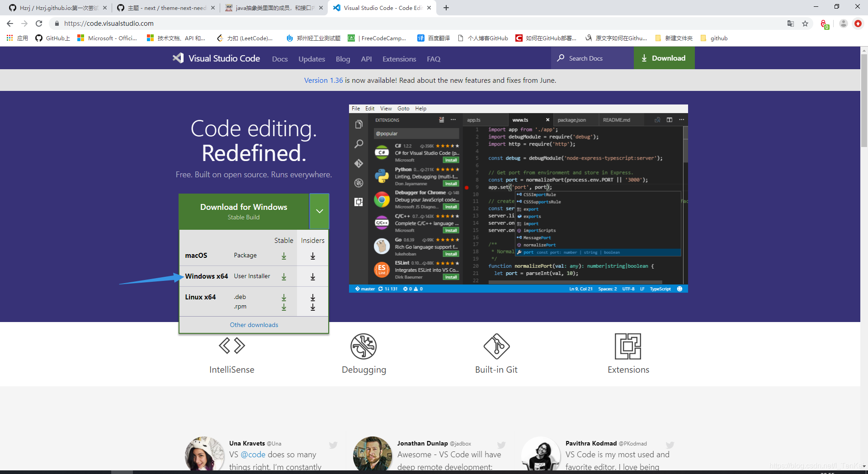The width and height of the screenshot is (868, 474).
Task: Click the VS Code editor screenshot image
Action: [x=519, y=199]
